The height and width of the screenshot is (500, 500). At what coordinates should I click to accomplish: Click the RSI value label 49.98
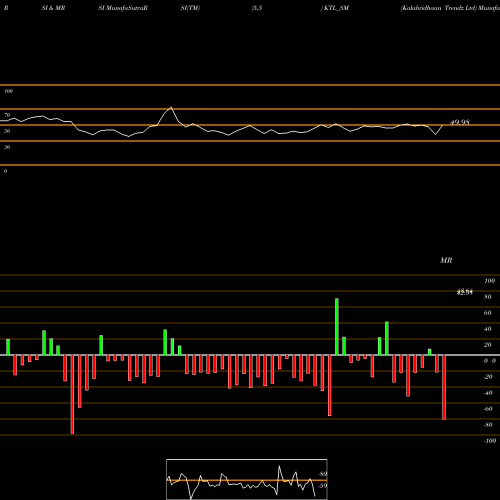point(460,122)
